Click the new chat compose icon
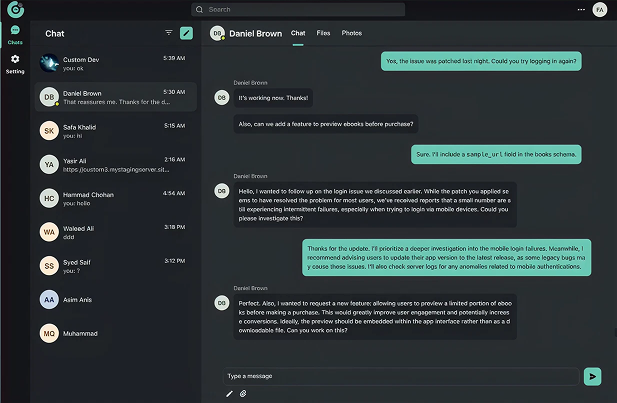Image resolution: width=617 pixels, height=403 pixels. [x=186, y=33]
